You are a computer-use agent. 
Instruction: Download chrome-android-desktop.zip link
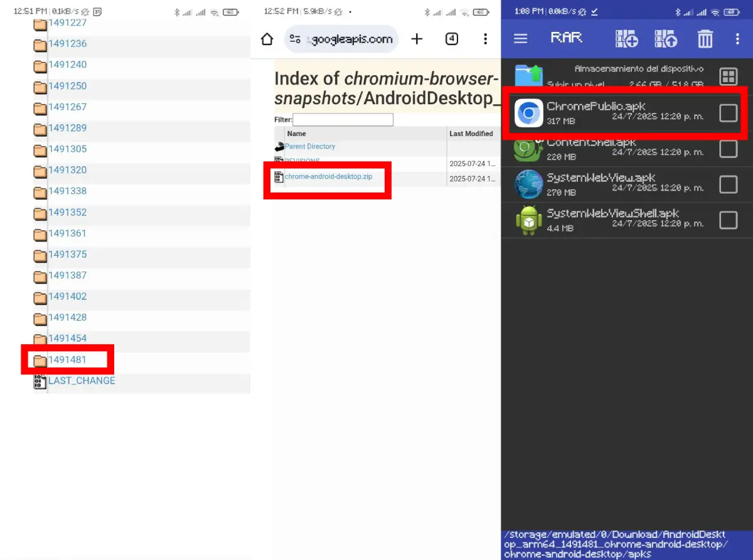[328, 177]
